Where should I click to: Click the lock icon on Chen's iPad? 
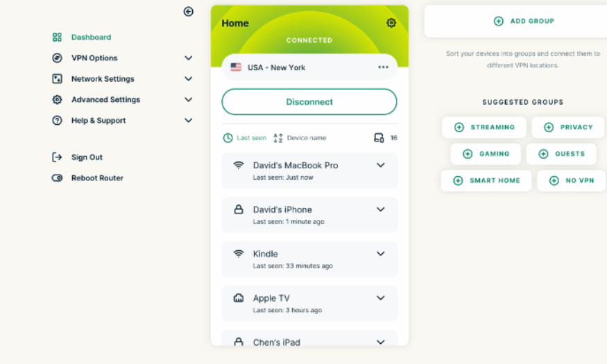pos(239,342)
